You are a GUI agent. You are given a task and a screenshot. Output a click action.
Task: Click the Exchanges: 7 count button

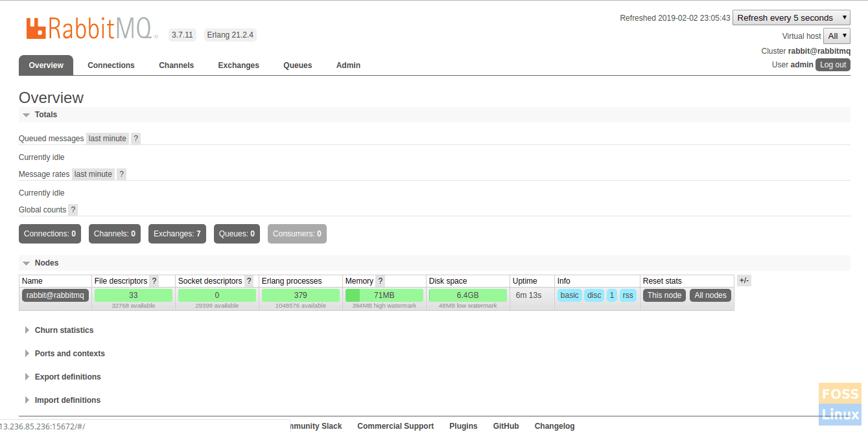pos(177,234)
